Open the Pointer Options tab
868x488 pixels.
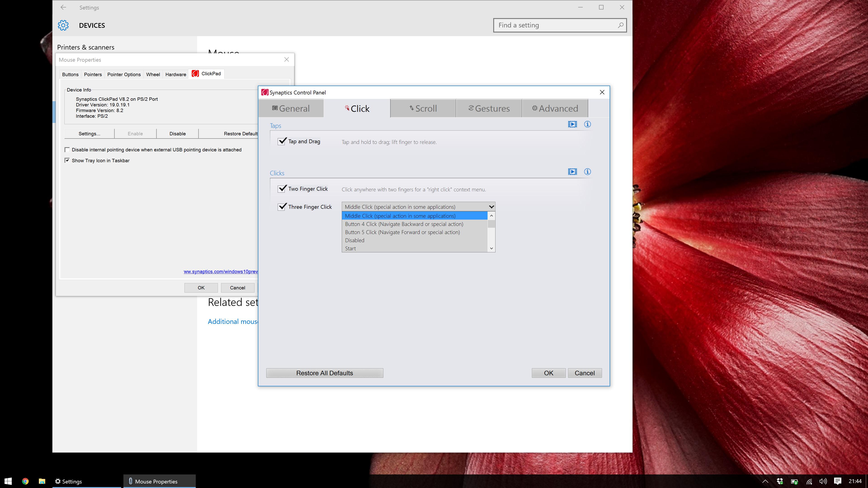[124, 74]
